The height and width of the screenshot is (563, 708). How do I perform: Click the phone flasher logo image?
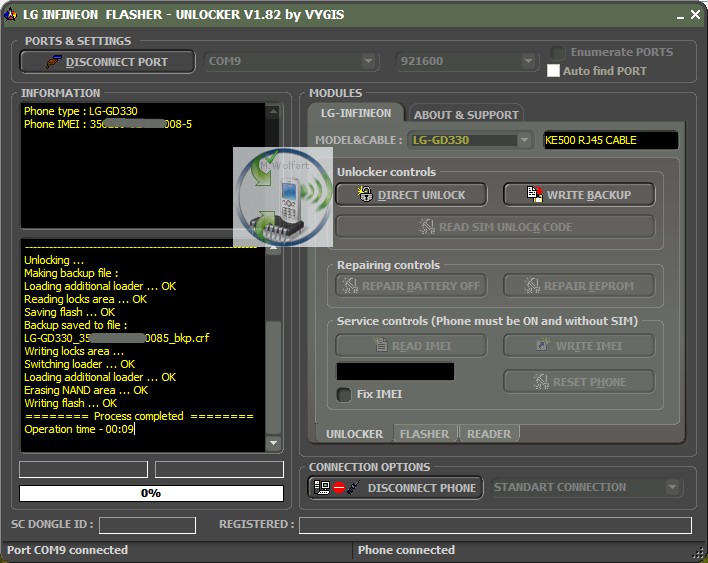click(283, 197)
